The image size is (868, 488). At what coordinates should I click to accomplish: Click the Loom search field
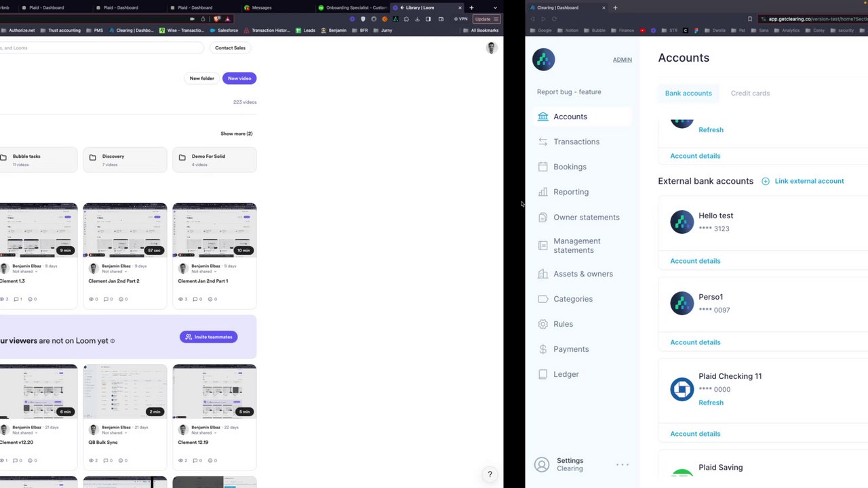(x=100, y=48)
